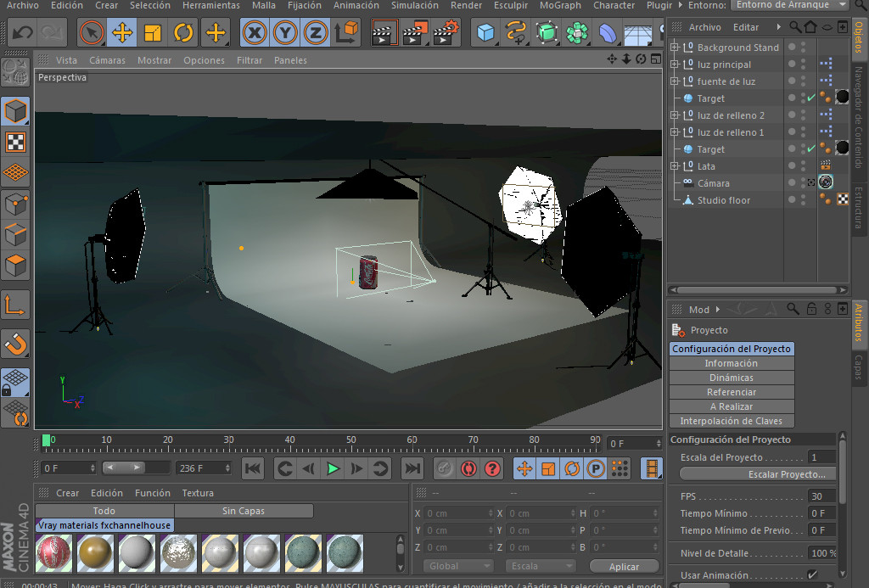The height and width of the screenshot is (588, 869).
Task: Open the MoGraph menu
Action: click(x=559, y=6)
